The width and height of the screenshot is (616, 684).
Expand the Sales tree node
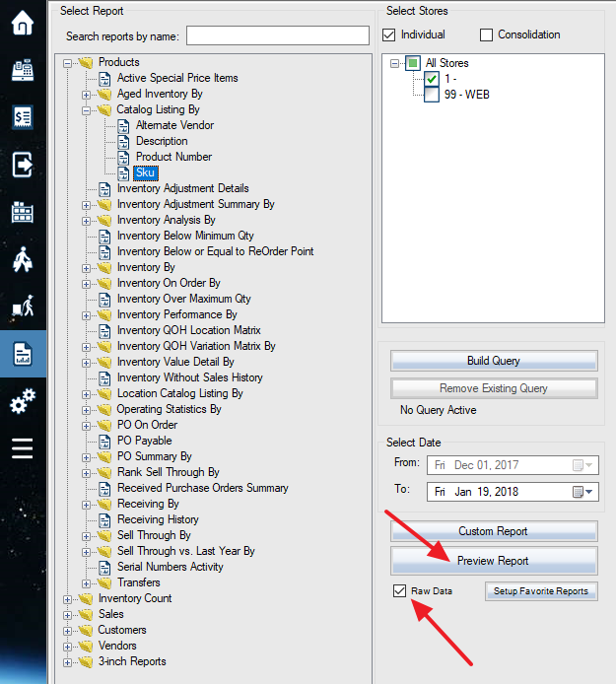tap(67, 616)
